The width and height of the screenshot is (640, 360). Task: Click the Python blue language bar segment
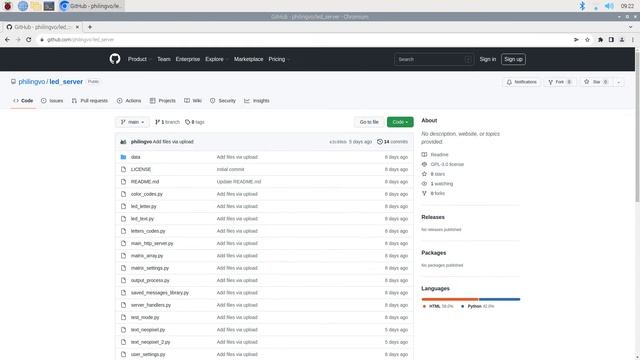pos(499,299)
